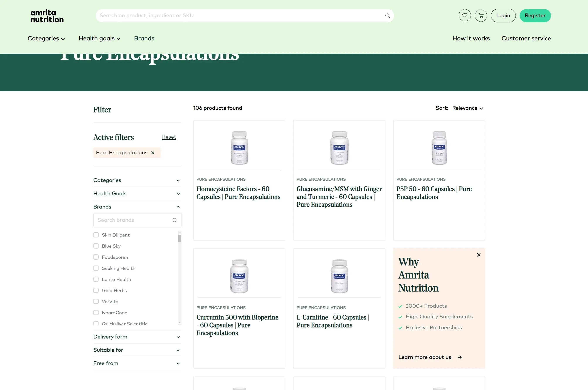Open Homocysteine Factors 60 Capsules product title
588x390 pixels.
point(238,193)
